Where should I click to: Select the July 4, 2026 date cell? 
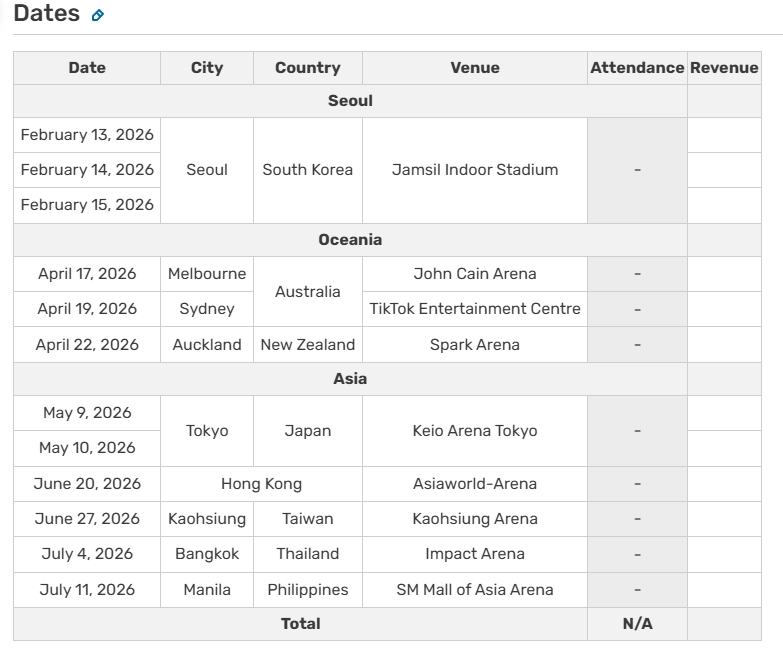(87, 554)
